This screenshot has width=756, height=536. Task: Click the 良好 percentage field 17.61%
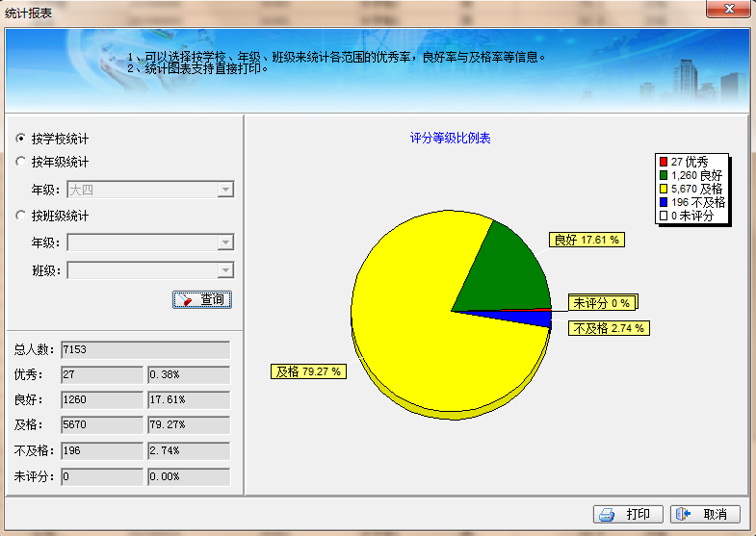[x=189, y=399]
